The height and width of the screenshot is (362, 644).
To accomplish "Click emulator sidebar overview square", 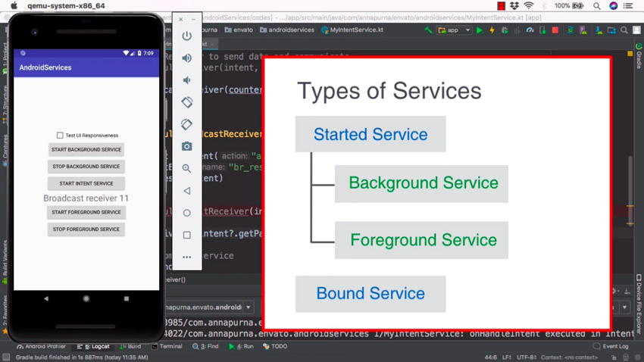I will 187,235.
